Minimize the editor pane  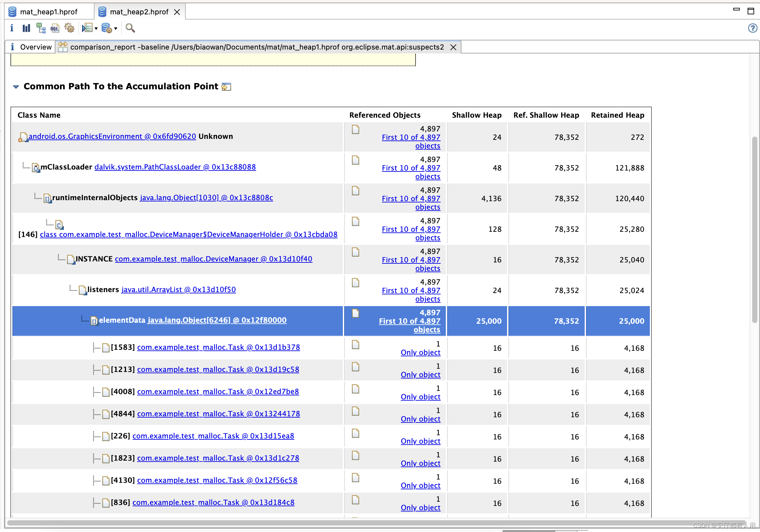(x=736, y=10)
